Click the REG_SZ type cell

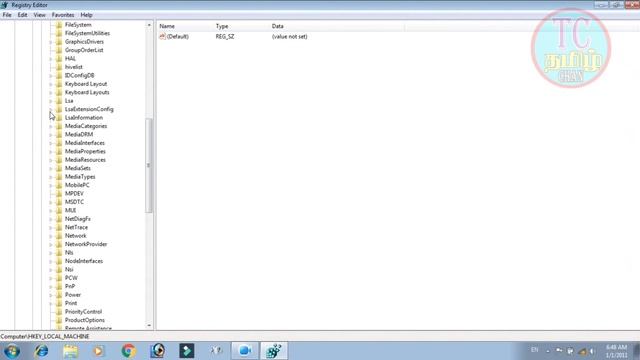click(x=225, y=37)
